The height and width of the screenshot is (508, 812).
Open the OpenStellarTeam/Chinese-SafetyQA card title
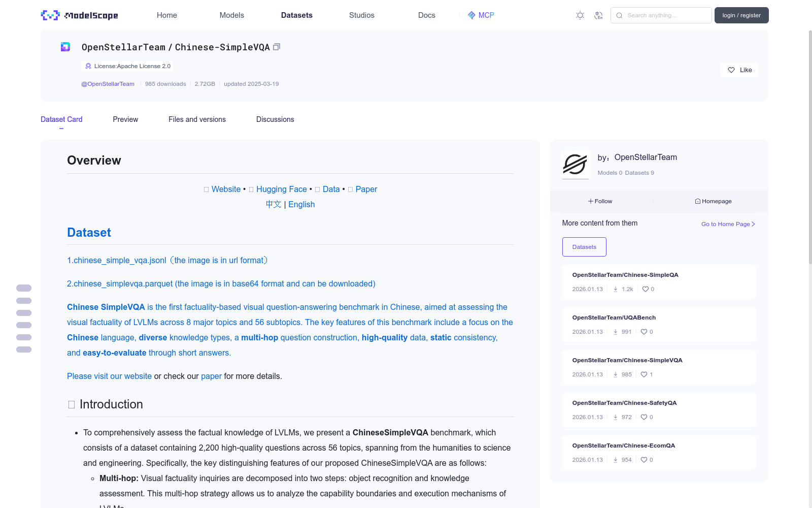click(625, 403)
